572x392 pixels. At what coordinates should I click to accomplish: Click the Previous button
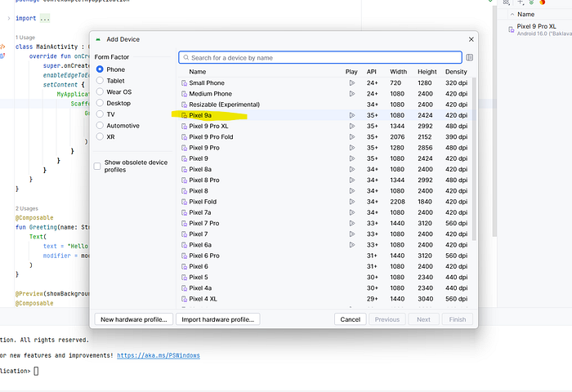pyautogui.click(x=387, y=319)
